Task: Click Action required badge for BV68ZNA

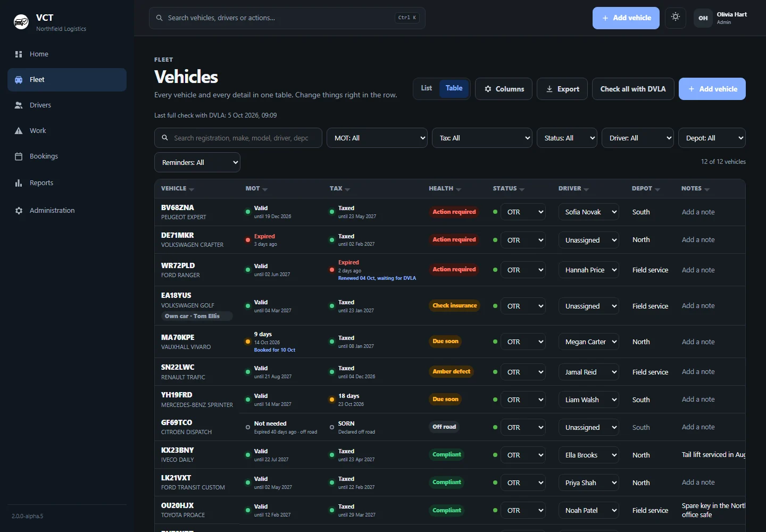Action: pos(454,212)
